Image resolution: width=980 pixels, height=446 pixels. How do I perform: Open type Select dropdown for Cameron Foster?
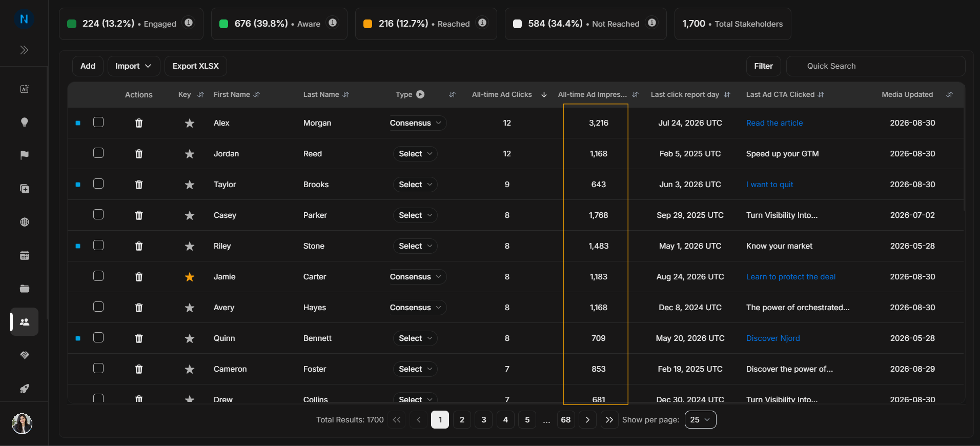click(x=415, y=369)
